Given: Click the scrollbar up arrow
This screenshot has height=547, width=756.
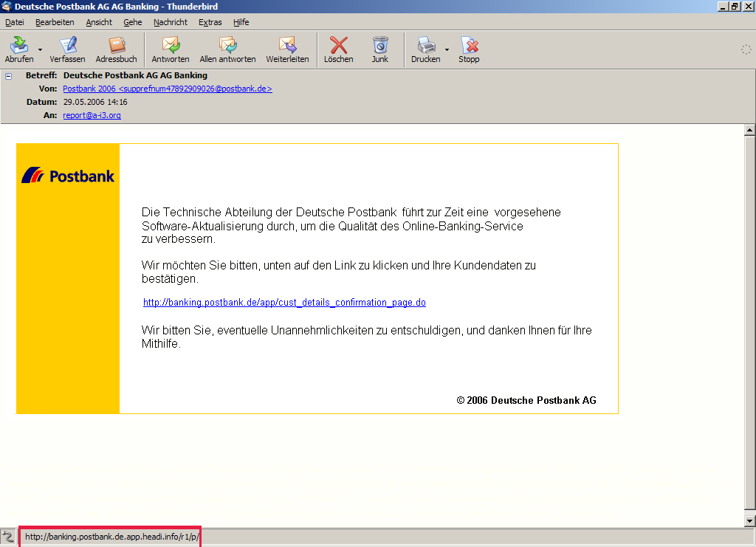Looking at the screenshot, I should 749,130.
